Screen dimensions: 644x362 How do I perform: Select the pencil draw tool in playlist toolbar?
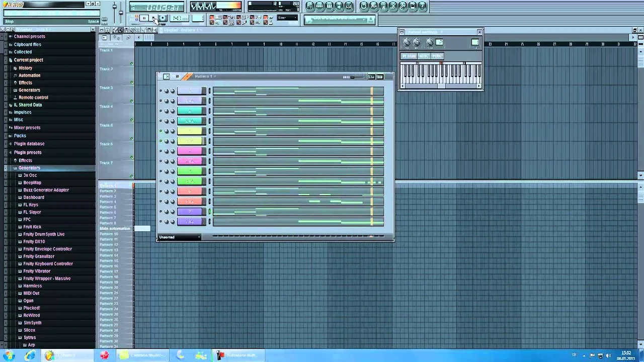pos(115,30)
